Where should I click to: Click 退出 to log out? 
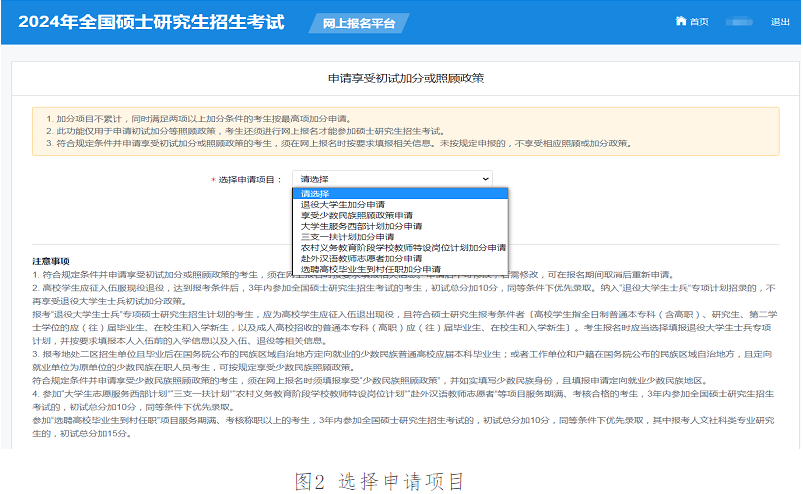coord(780,22)
